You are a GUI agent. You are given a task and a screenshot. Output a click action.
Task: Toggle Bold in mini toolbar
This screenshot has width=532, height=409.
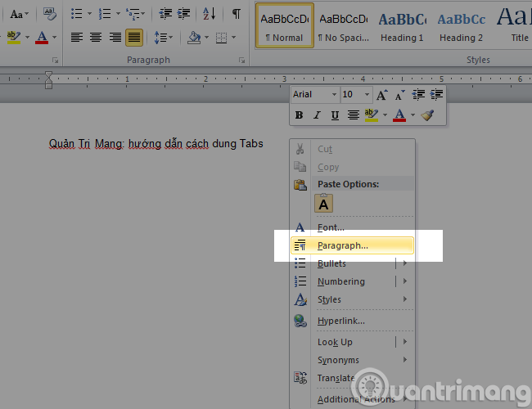click(x=300, y=115)
